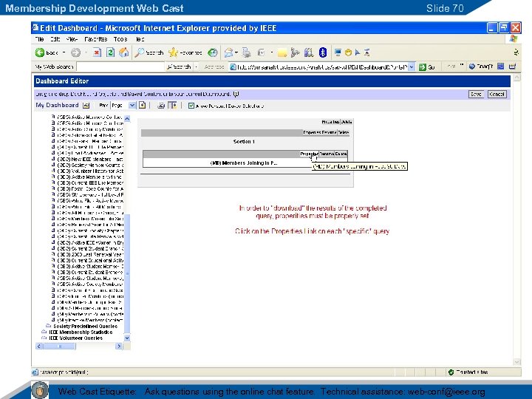Open the Help menu

pos(140,39)
